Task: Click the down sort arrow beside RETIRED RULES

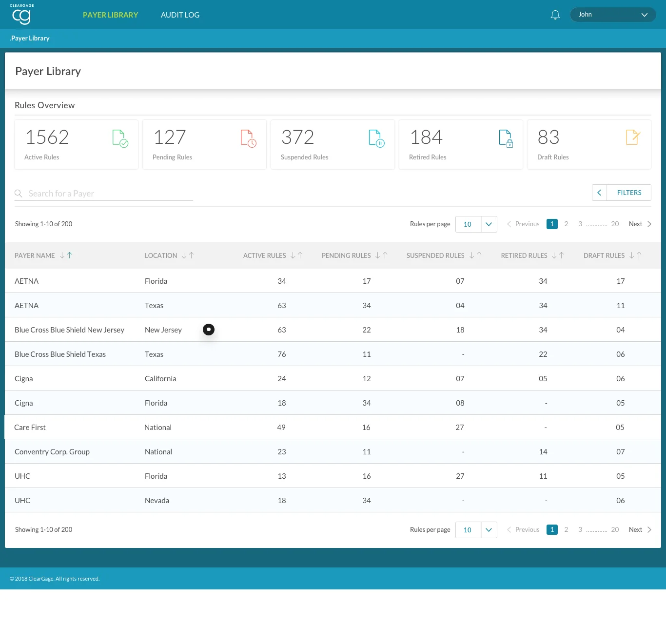Action: (x=554, y=255)
